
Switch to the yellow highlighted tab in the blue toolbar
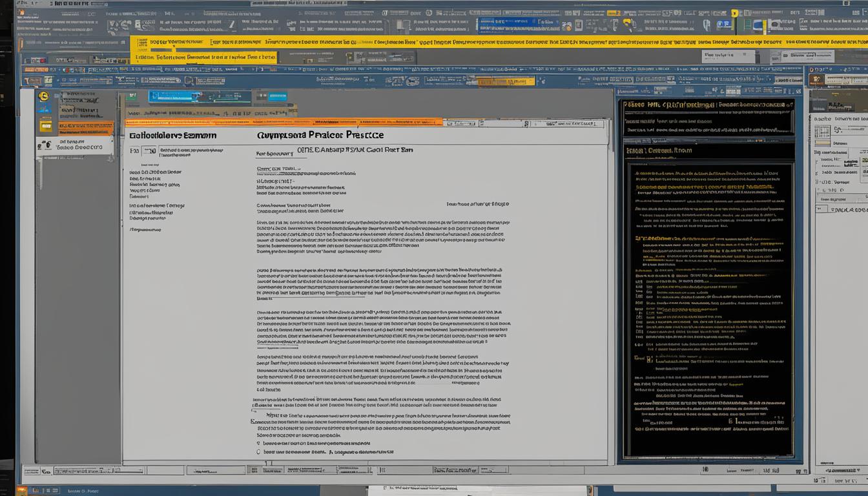click(x=506, y=81)
